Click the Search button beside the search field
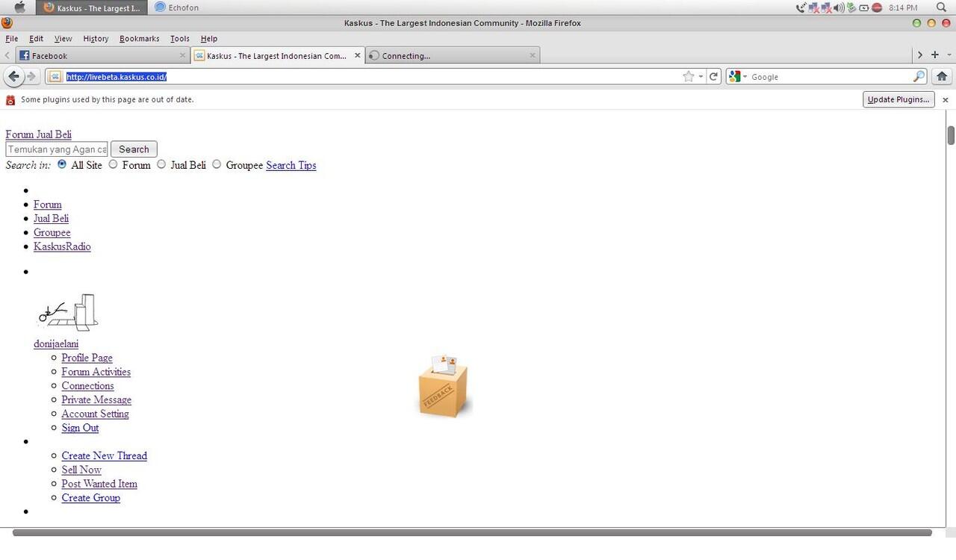Image resolution: width=956 pixels, height=560 pixels. point(134,149)
